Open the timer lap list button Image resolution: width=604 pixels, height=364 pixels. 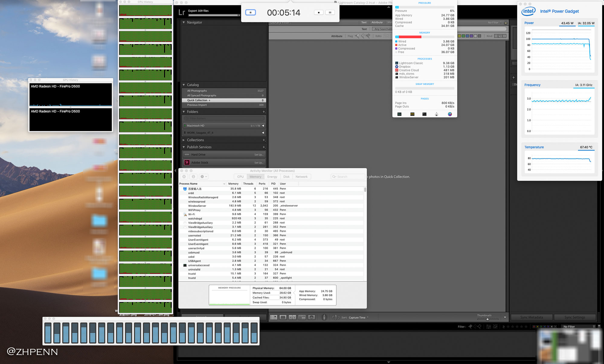click(330, 12)
